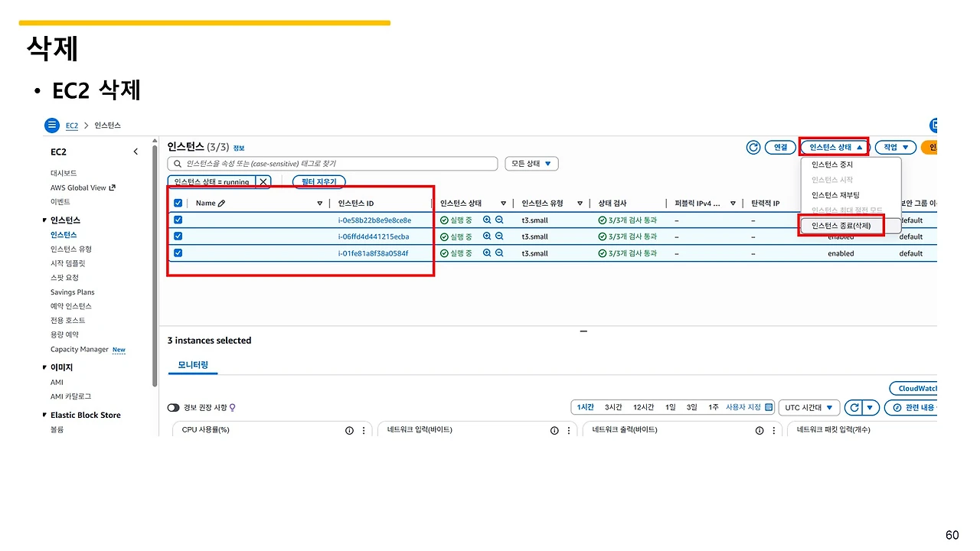Switch to the 모니터링 tab

(193, 365)
